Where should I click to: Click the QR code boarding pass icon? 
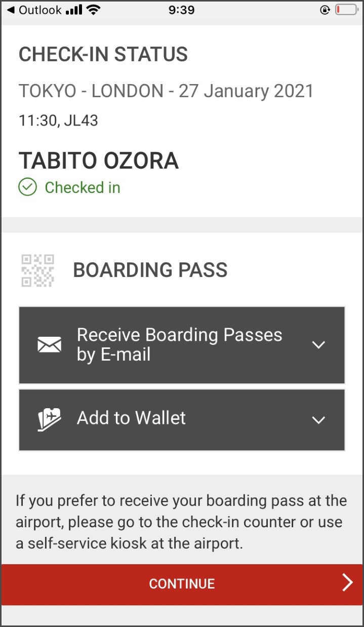click(x=36, y=269)
